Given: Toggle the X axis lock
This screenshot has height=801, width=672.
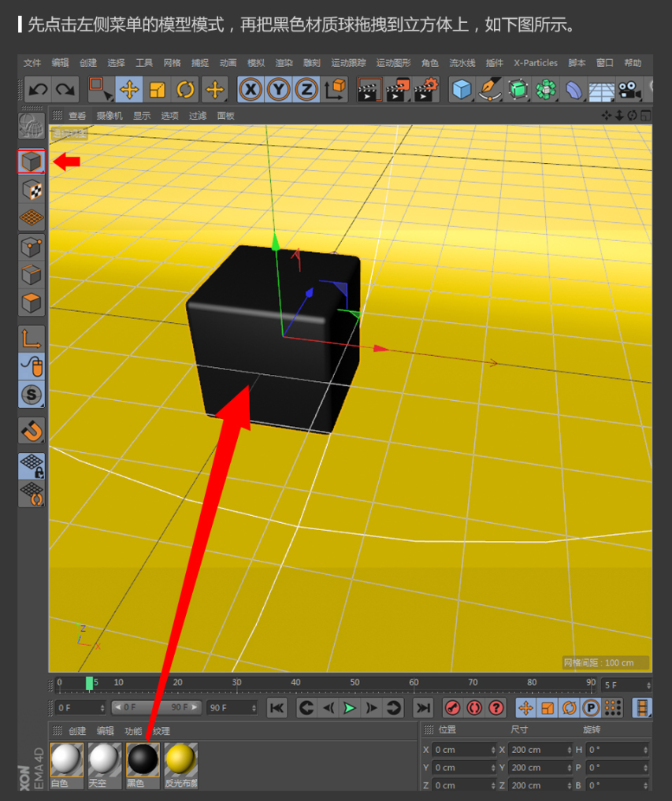Looking at the screenshot, I should [251, 90].
